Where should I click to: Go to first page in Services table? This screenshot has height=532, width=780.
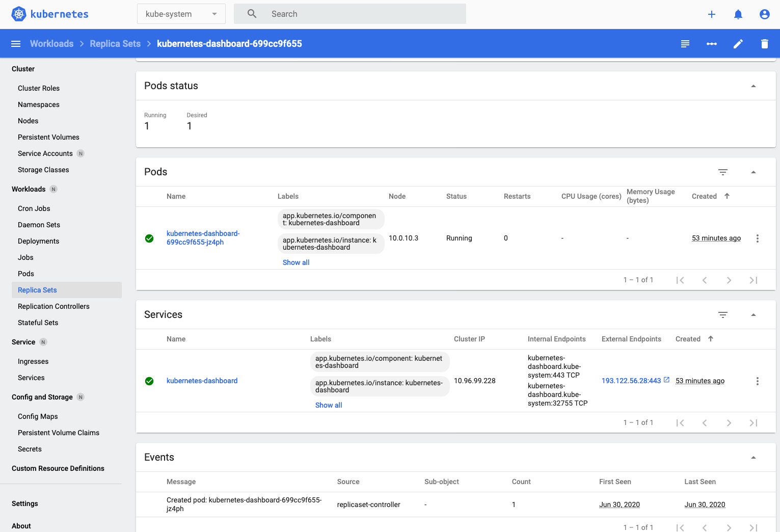pyautogui.click(x=680, y=423)
